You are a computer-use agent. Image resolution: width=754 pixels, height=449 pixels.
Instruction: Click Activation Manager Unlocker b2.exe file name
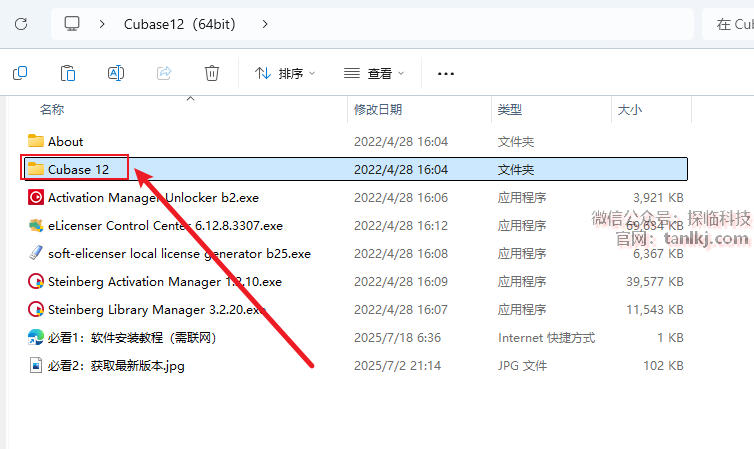click(153, 198)
